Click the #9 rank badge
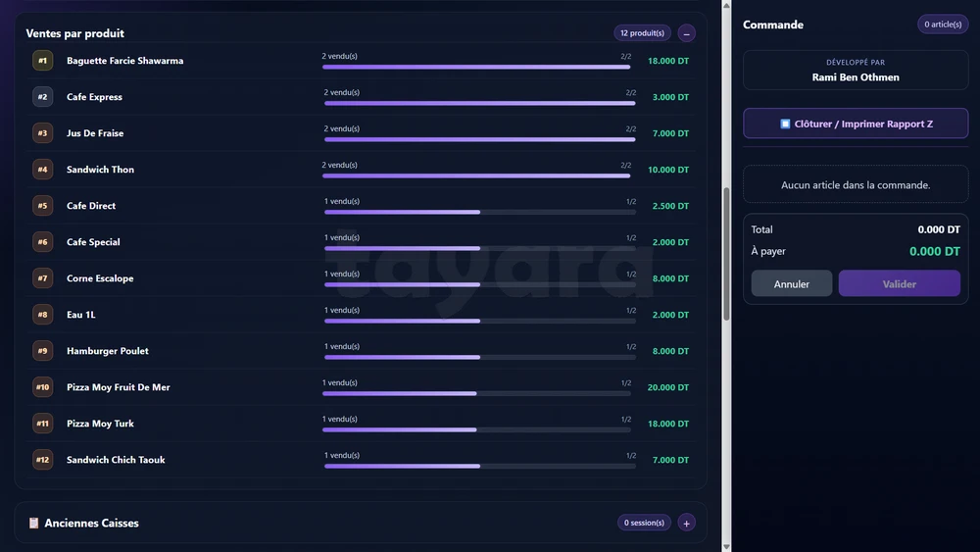The width and height of the screenshot is (980, 552). coord(42,351)
